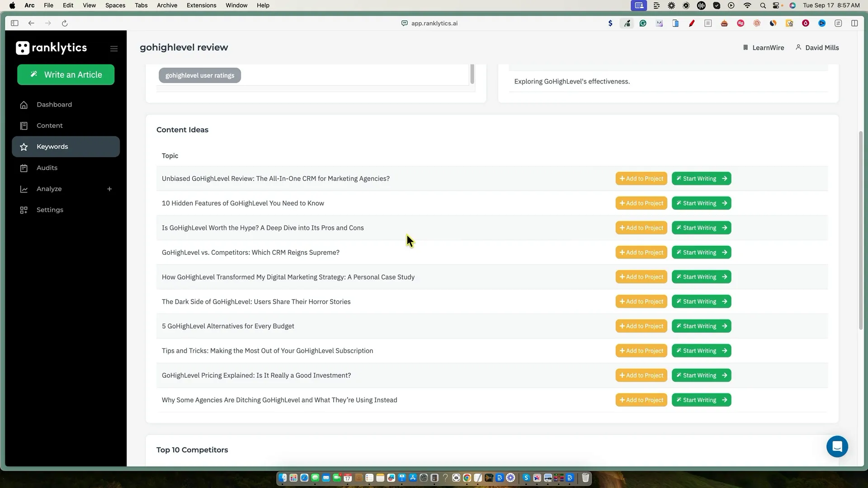
Task: Open the Content section in sidebar
Action: pyautogui.click(x=49, y=126)
